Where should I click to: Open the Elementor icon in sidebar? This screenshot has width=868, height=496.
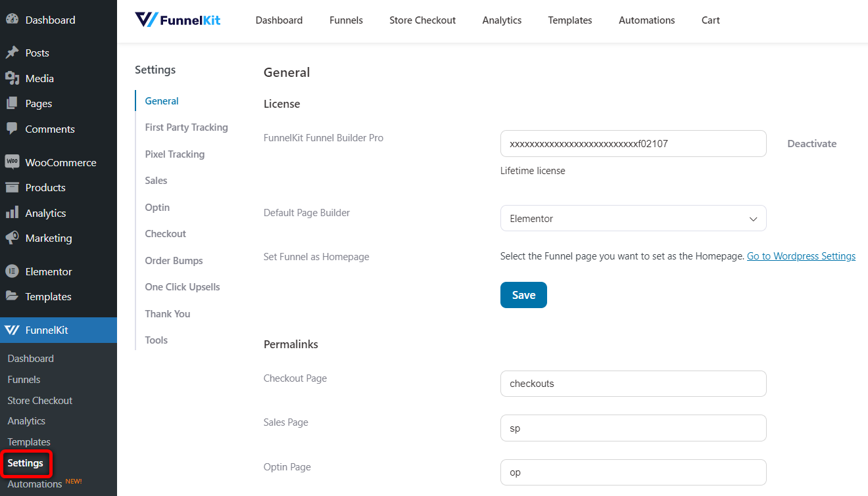point(12,271)
